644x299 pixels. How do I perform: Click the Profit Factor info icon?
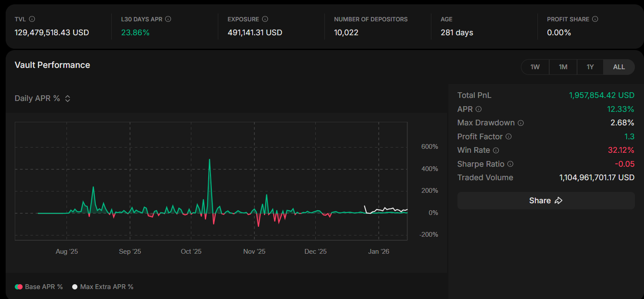click(x=508, y=137)
